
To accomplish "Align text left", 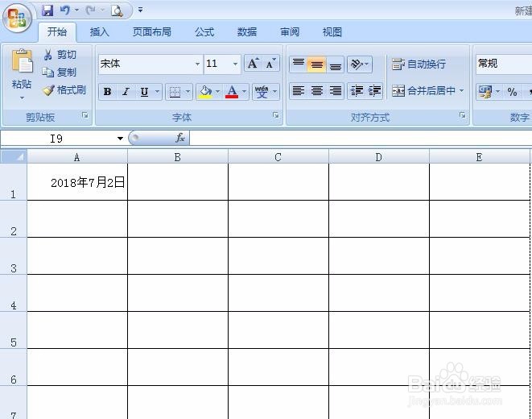I will coord(299,91).
